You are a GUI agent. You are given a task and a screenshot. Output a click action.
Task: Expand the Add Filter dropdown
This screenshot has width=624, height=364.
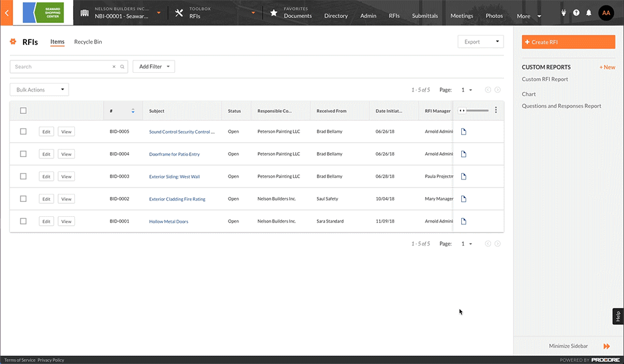click(x=154, y=67)
